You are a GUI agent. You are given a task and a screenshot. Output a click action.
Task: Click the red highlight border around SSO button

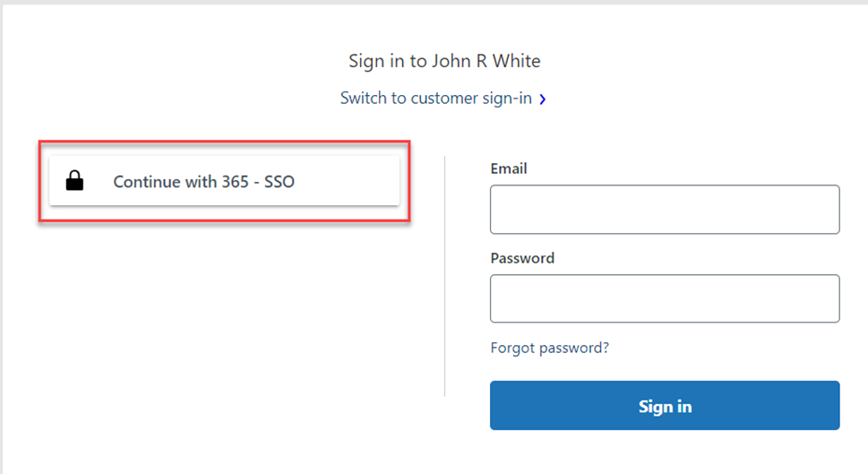click(x=224, y=142)
